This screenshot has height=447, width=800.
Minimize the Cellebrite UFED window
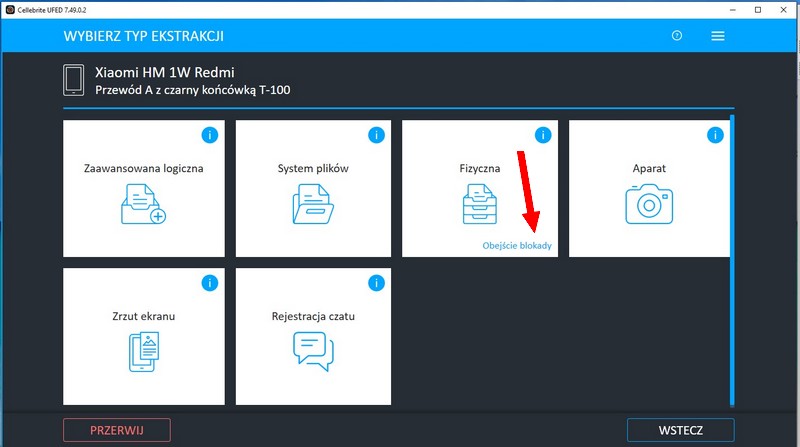pos(733,10)
